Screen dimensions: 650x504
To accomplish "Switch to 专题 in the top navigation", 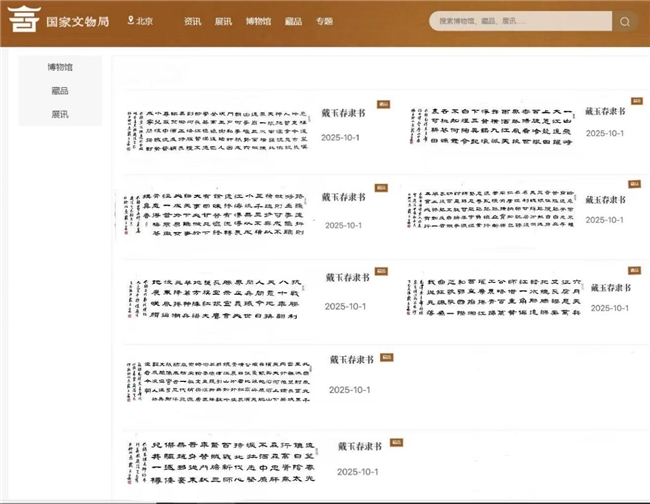I will pyautogui.click(x=324, y=21).
